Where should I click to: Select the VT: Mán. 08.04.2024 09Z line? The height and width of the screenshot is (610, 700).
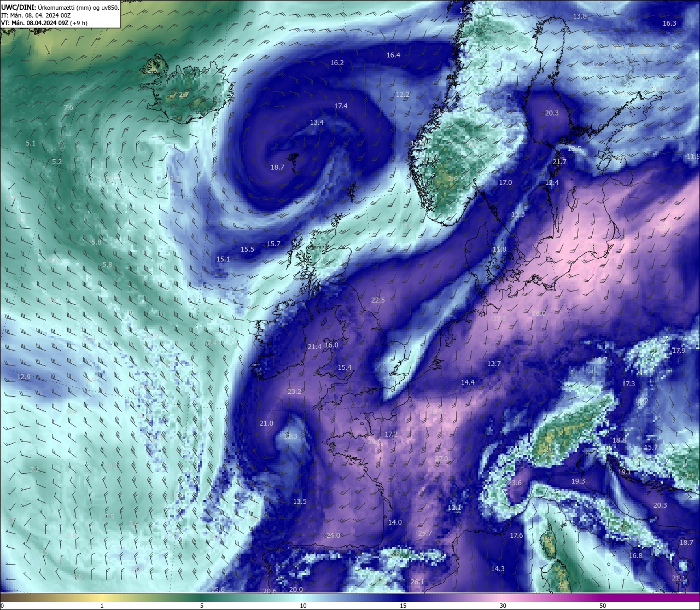[x=44, y=23]
